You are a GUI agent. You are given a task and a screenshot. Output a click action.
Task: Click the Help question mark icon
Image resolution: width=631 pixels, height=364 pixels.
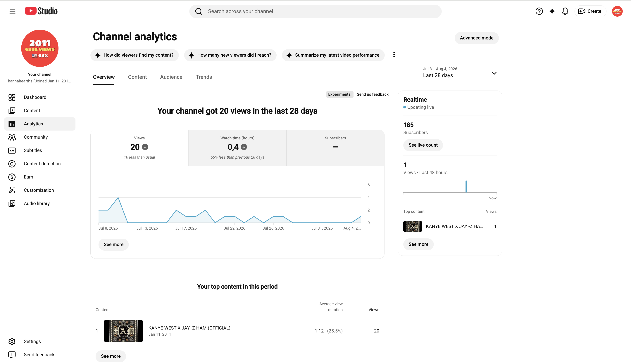[539, 11]
